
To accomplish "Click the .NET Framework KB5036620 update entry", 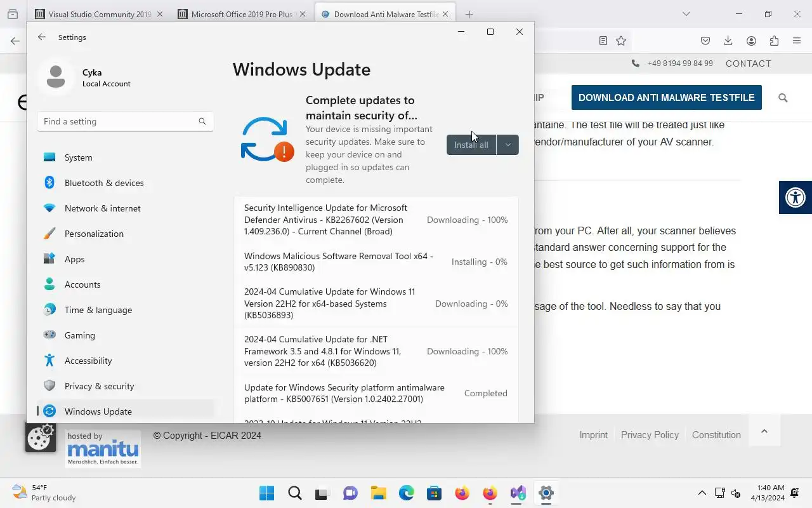I will pos(376,351).
